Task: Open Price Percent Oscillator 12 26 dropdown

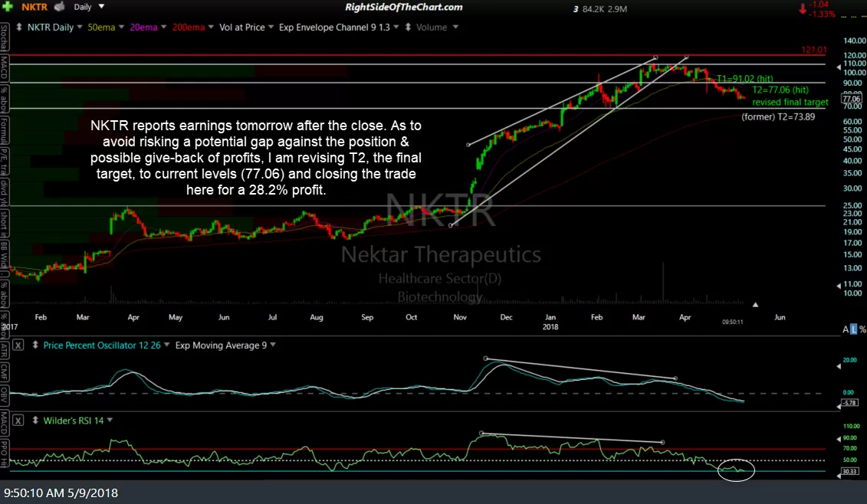Action: [x=166, y=345]
